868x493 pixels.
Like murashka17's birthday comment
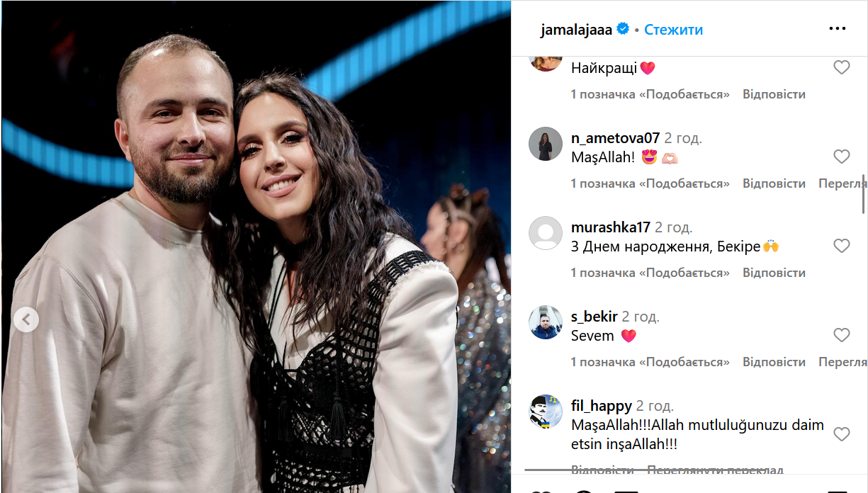click(x=841, y=246)
